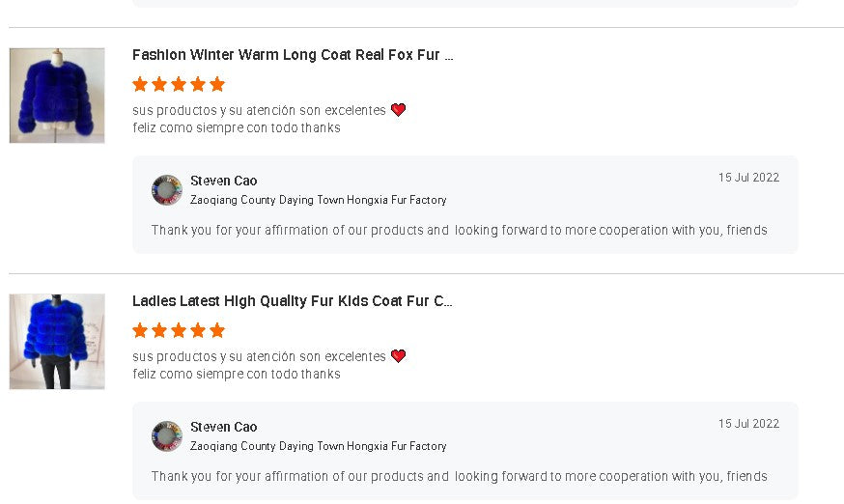Open the 'Ladies Latest High Quality Fur' title link
844x504 pixels.
point(293,301)
